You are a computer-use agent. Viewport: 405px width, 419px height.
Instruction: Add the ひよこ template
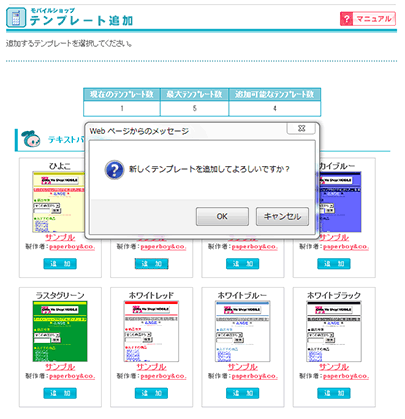60,264
